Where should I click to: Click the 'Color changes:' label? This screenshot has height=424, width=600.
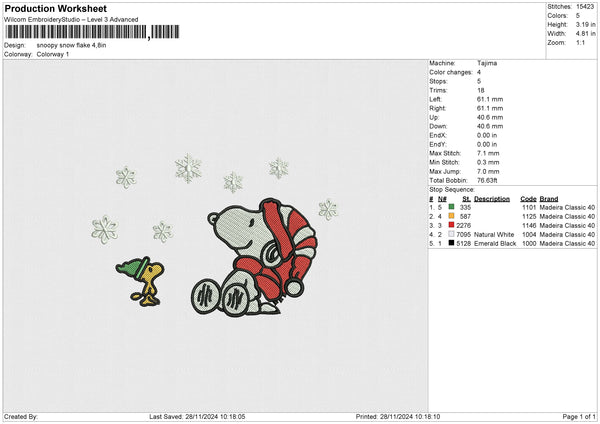click(451, 72)
